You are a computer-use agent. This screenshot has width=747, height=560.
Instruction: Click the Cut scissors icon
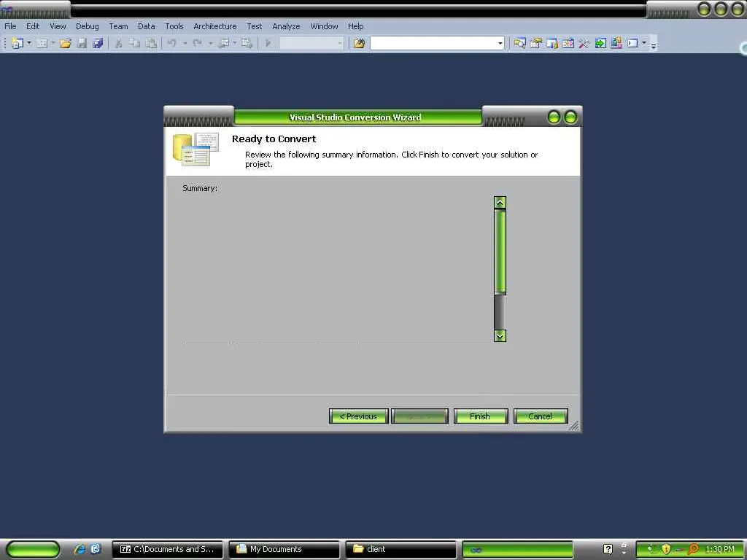(x=119, y=43)
